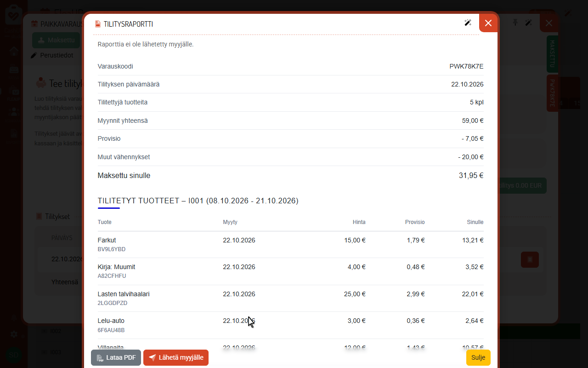The height and width of the screenshot is (368, 588).
Task: Click the product code BV9L6YBD
Action: [112, 249]
